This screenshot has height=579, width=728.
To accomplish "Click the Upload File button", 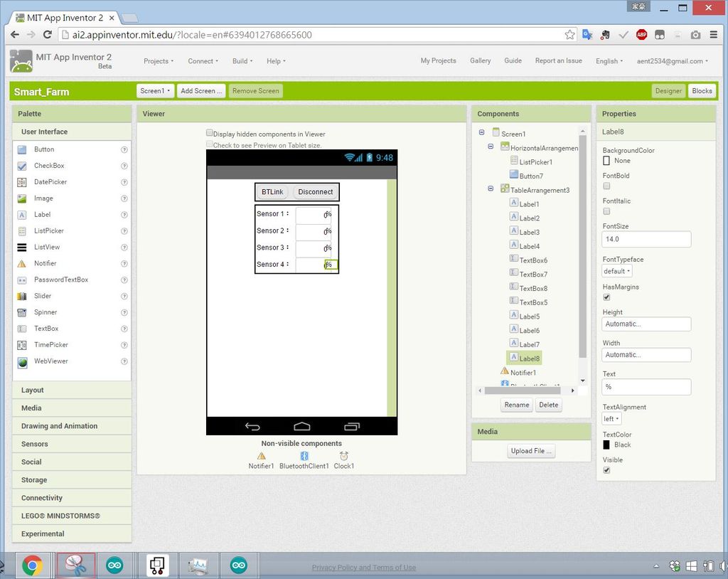I will click(x=530, y=451).
